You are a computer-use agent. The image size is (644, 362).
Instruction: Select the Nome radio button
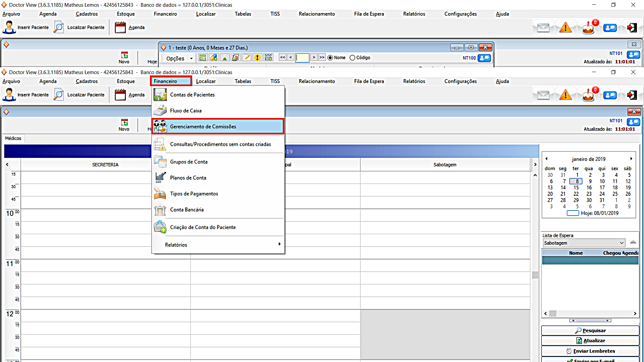[330, 58]
